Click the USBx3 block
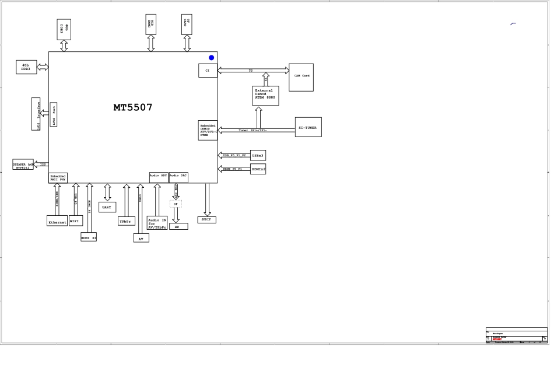 (x=258, y=156)
